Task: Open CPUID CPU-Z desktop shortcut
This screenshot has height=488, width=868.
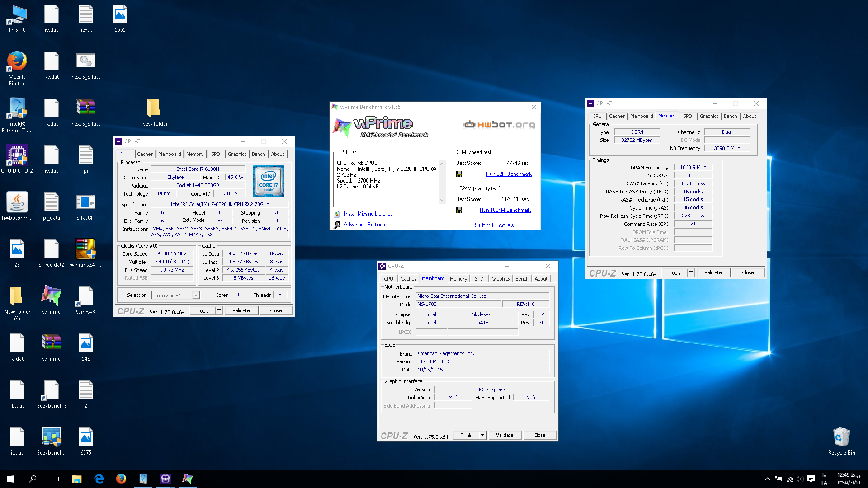Action: tap(17, 159)
